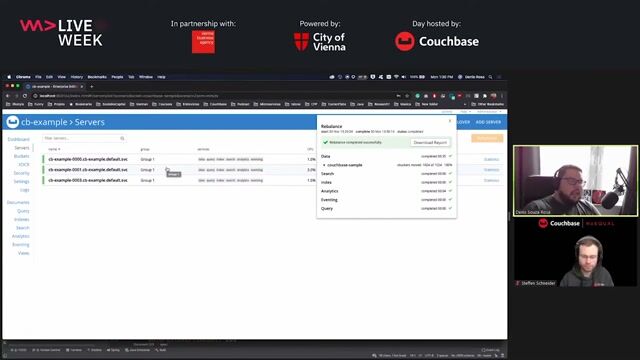The width and height of the screenshot is (640, 360).
Task: Open the Dashboard page in sidebar
Action: (x=18, y=139)
